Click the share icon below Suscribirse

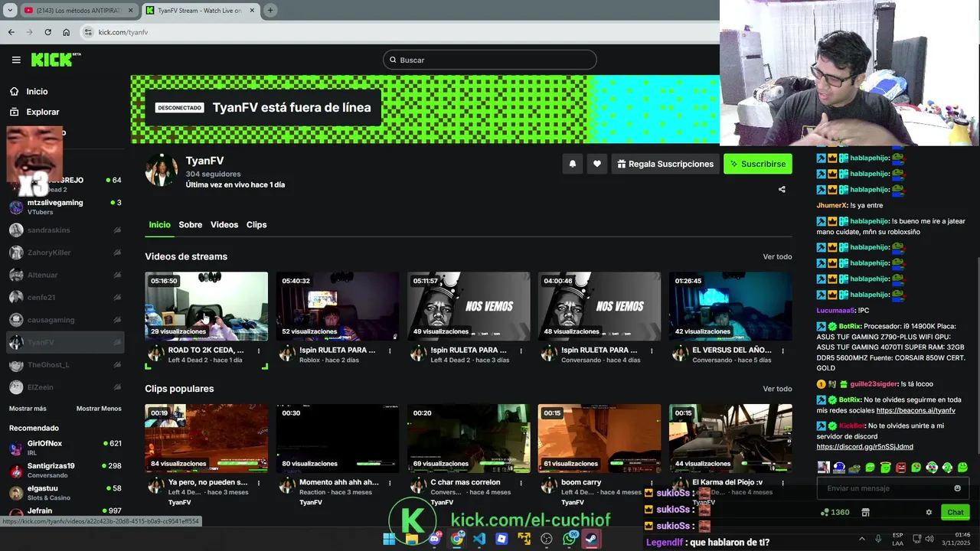tap(782, 189)
